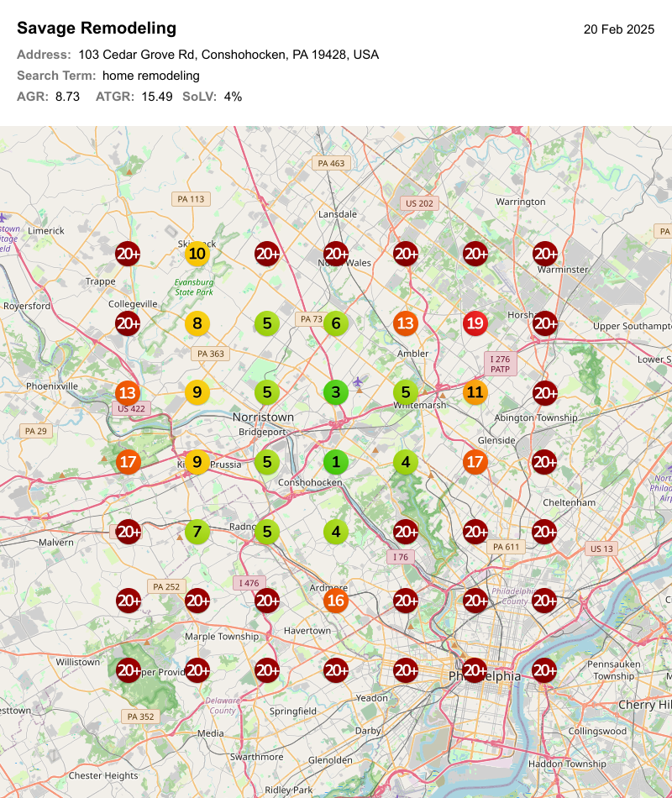Click the Bridgeport map label

pos(262,432)
